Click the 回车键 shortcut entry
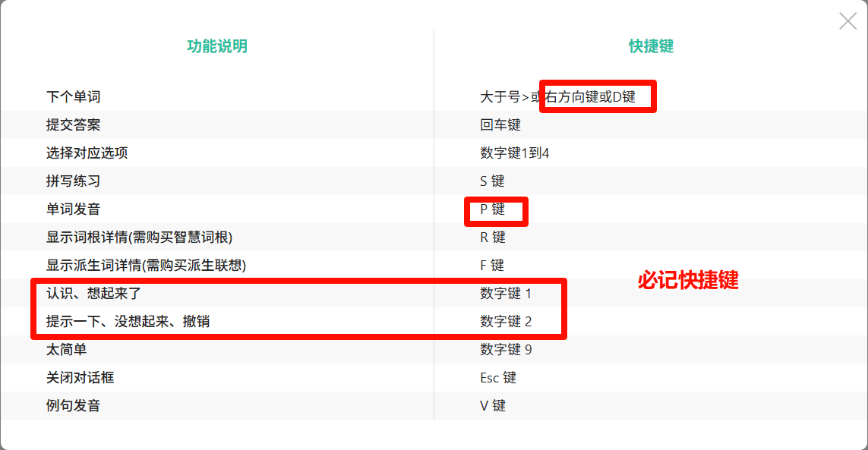 [500, 125]
